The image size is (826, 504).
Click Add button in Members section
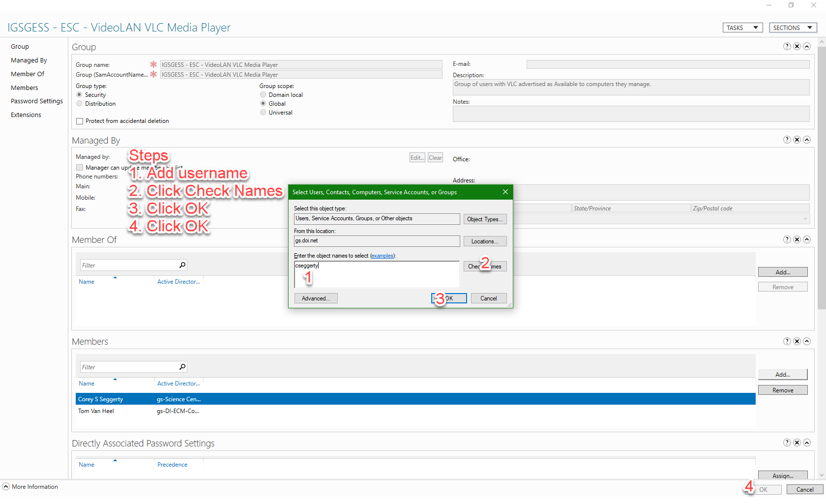coord(783,375)
